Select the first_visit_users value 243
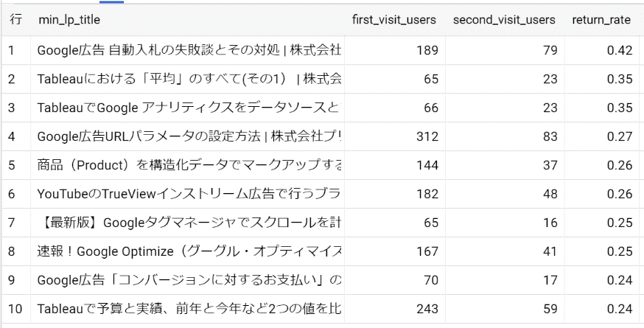Screen dimensions: 644x328 tap(427, 309)
